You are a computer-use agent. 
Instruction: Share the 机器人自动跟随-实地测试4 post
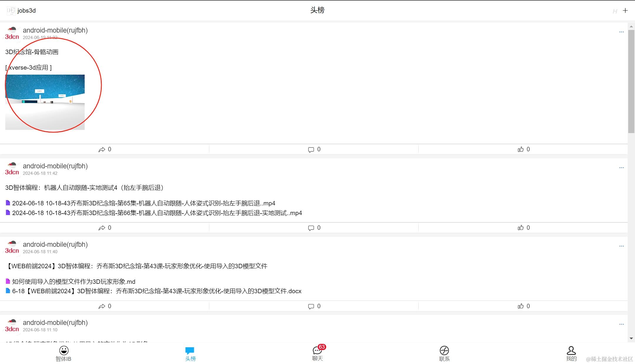coord(102,228)
